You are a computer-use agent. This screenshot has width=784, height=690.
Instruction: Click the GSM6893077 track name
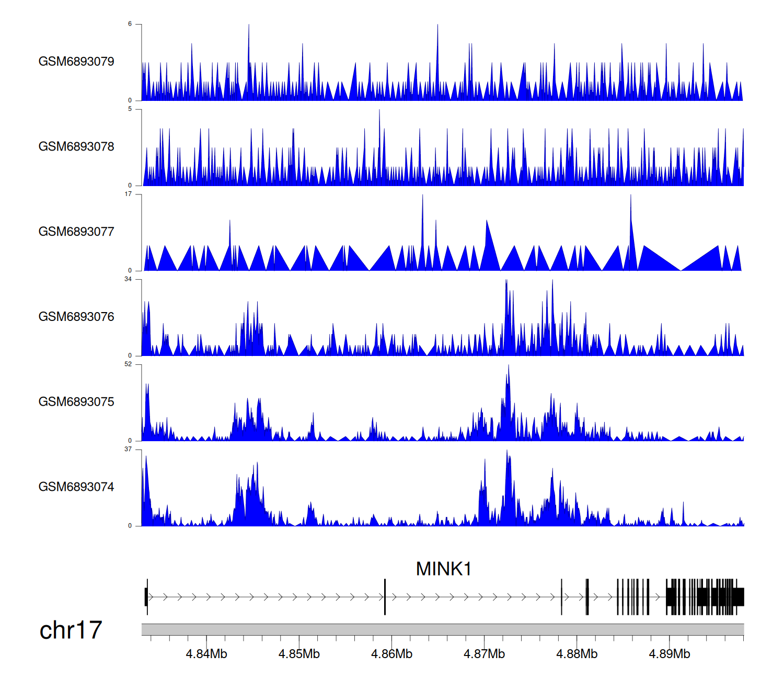point(76,232)
